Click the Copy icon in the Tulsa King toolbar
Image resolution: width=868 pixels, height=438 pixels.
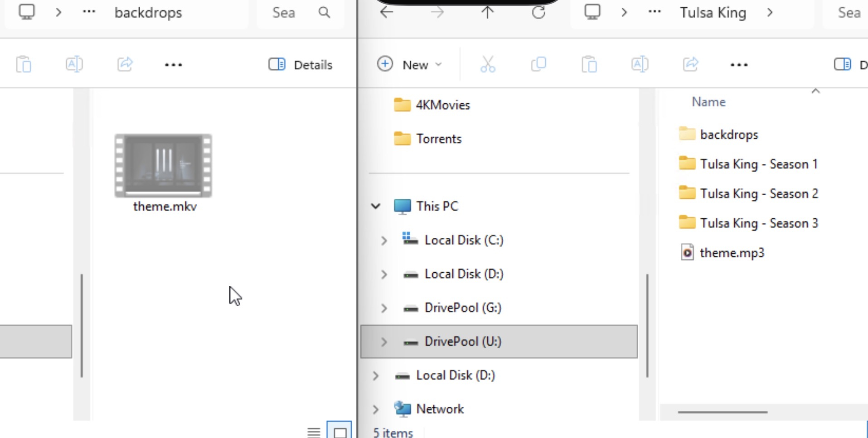pos(538,64)
